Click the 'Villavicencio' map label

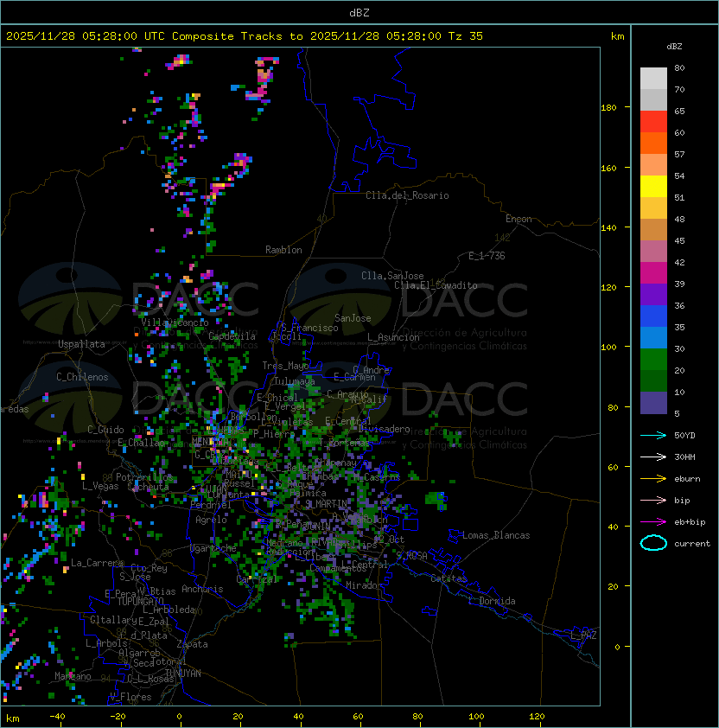pos(175,322)
